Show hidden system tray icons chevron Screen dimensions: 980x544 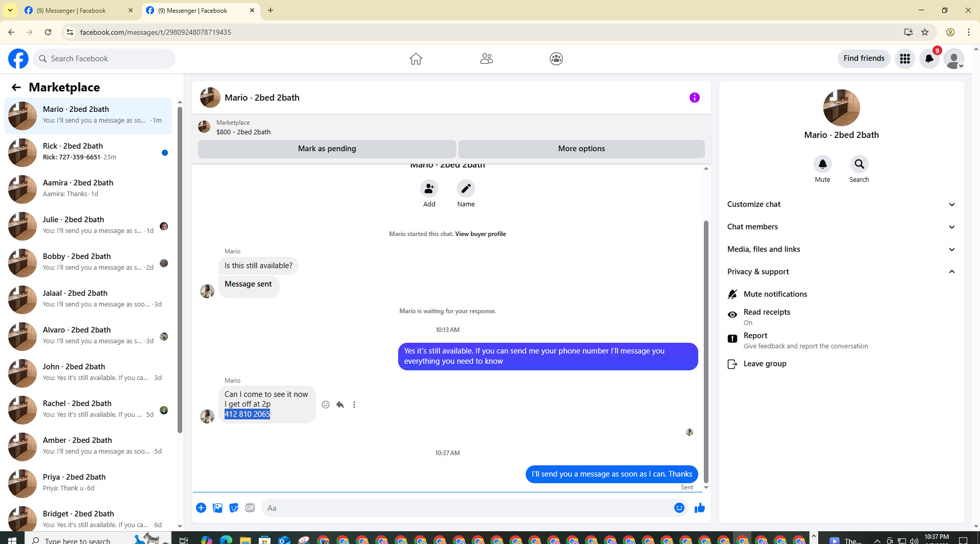click(877, 540)
